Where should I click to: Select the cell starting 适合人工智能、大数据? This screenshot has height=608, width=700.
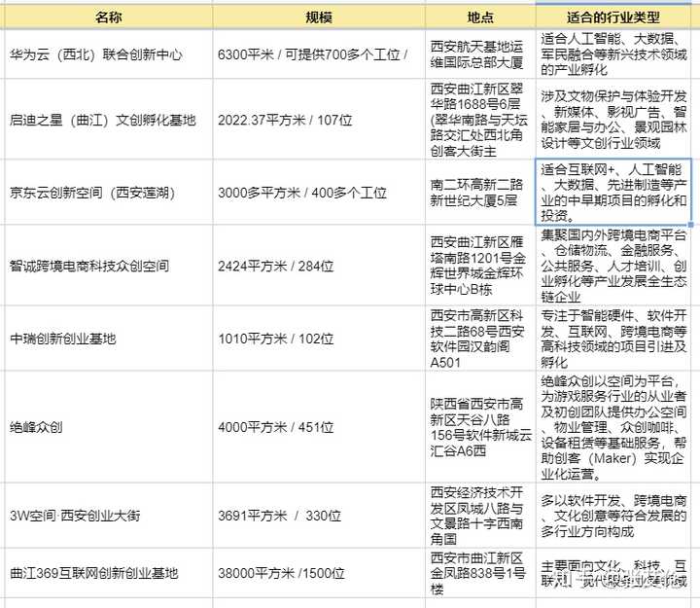612,54
